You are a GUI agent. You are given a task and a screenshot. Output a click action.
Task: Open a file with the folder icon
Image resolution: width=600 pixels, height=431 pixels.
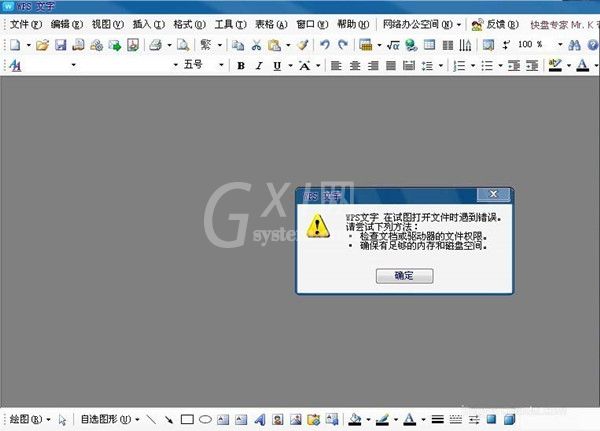point(42,45)
